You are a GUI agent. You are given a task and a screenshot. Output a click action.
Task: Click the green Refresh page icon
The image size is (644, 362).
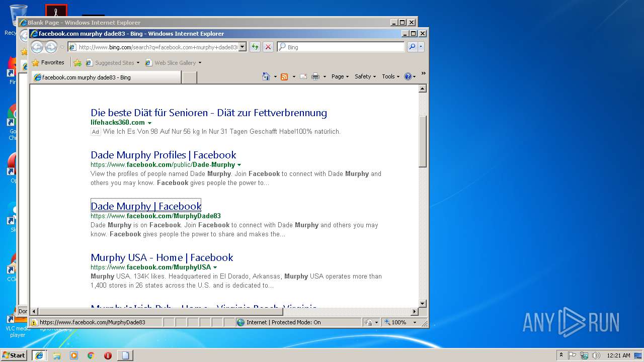click(x=255, y=47)
